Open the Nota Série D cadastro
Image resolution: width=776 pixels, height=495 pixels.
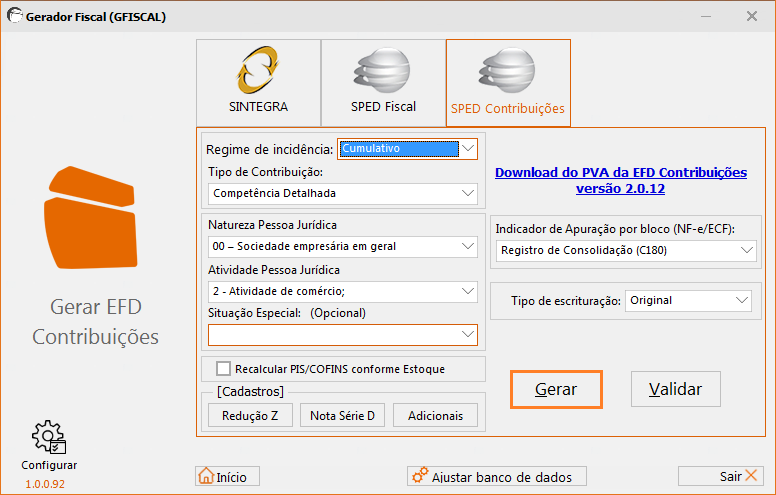(x=342, y=415)
